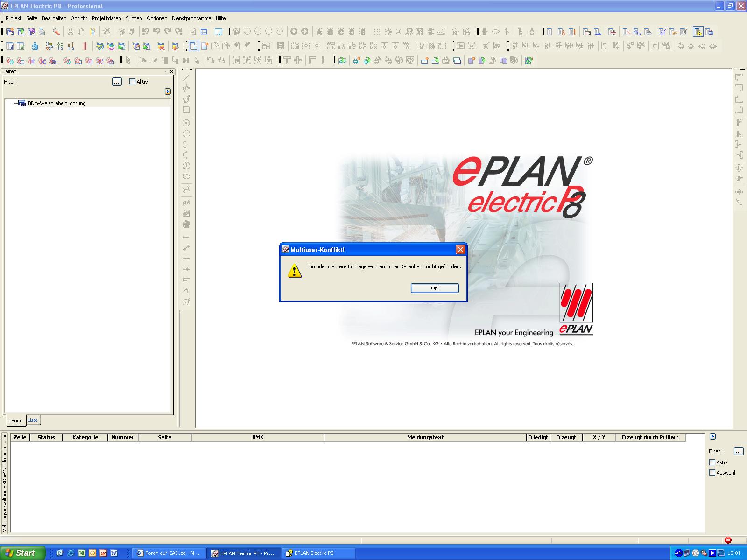
Task: Click the mouse pointer select icon
Action: 128,60
